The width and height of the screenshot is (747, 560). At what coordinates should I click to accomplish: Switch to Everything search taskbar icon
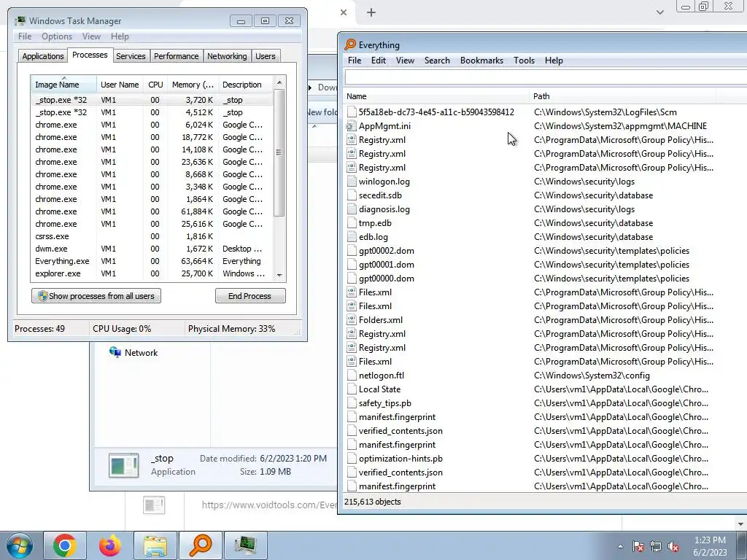[201, 545]
